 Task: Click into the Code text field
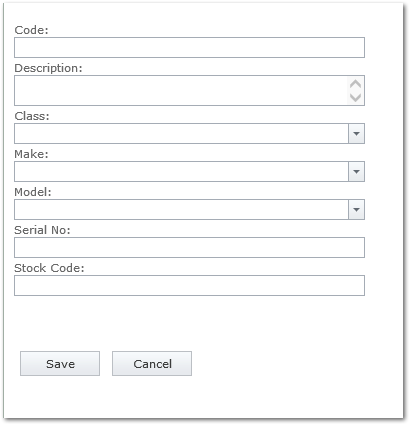click(x=189, y=47)
